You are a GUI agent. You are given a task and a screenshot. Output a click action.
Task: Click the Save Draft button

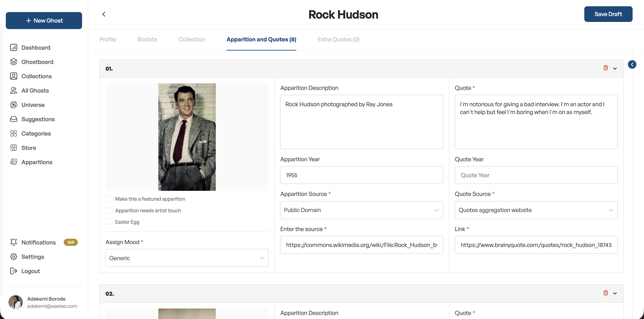tap(608, 14)
